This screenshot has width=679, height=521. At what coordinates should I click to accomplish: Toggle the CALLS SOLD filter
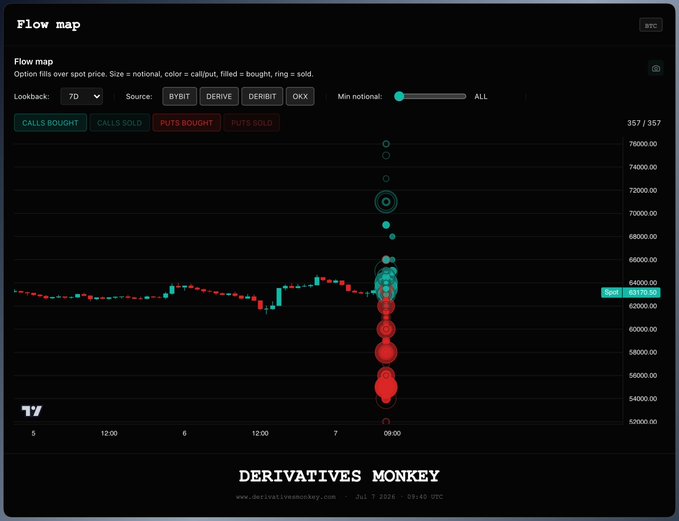pos(120,123)
